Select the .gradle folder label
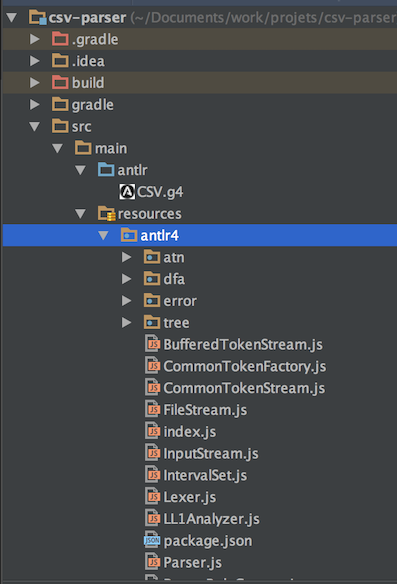The height and width of the screenshot is (584, 397). [x=95, y=39]
